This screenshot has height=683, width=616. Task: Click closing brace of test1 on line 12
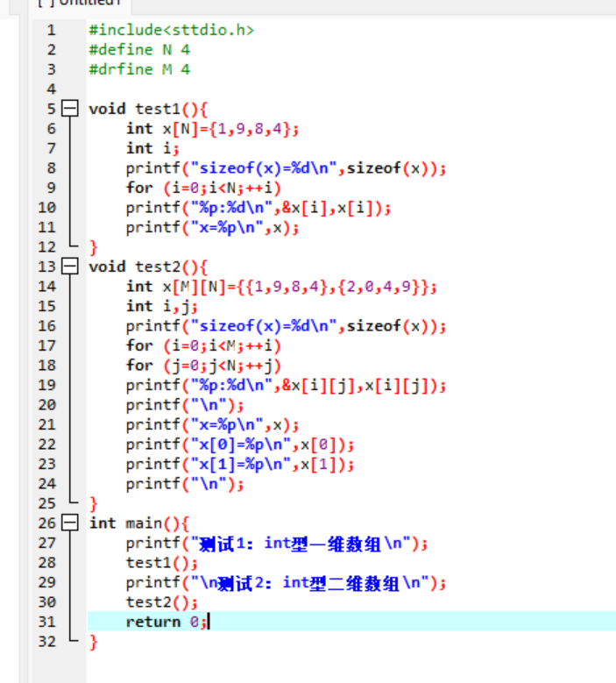[x=93, y=247]
